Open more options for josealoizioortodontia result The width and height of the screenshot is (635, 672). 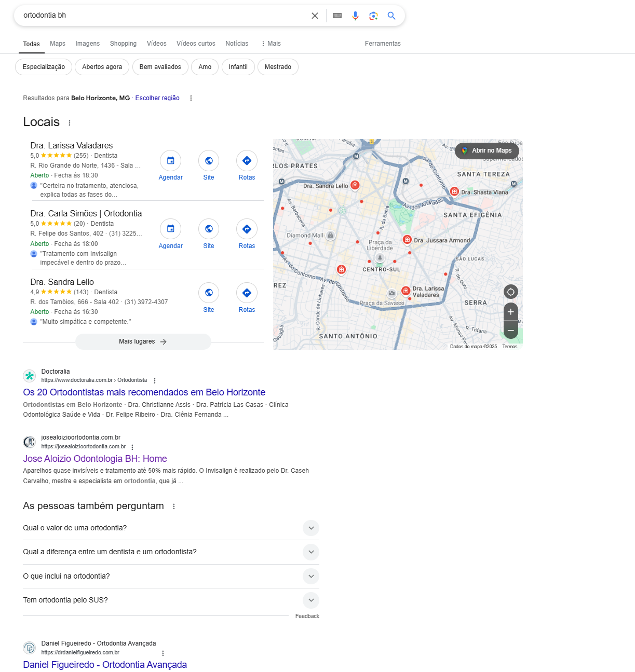click(132, 447)
